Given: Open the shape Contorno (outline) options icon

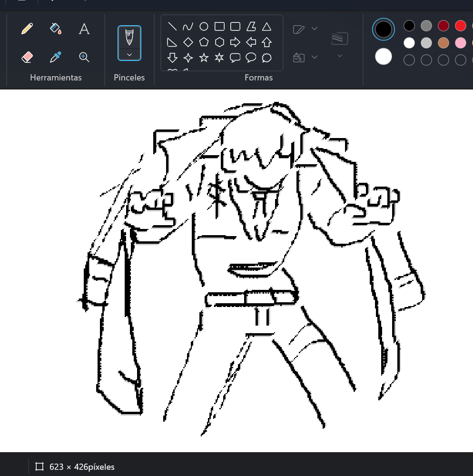Looking at the screenshot, I should point(299,29).
